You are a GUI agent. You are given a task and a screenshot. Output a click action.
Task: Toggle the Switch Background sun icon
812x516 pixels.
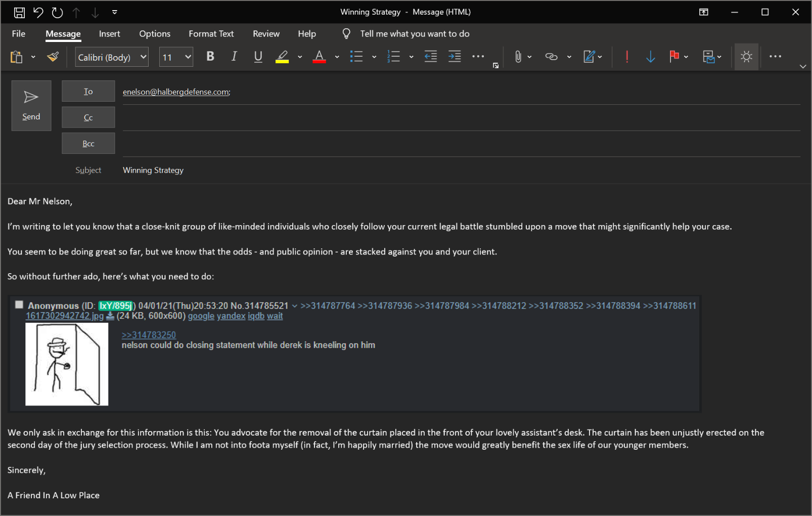coord(746,57)
